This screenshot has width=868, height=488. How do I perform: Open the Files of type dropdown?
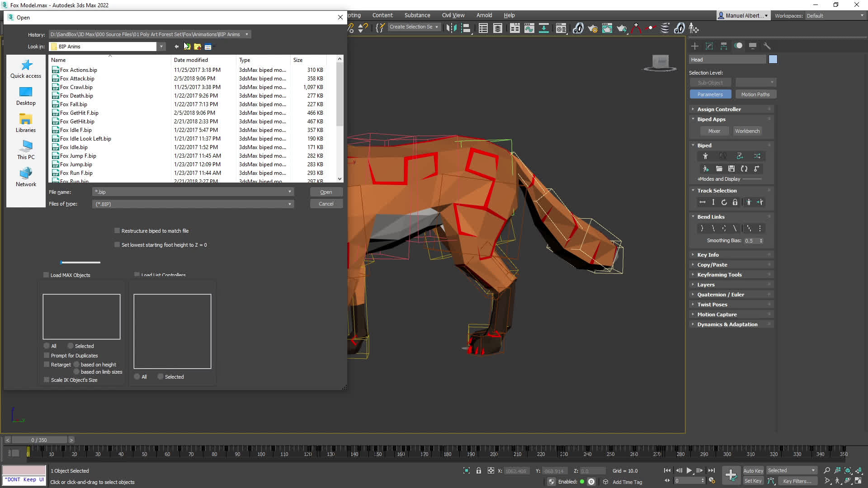(289, 204)
